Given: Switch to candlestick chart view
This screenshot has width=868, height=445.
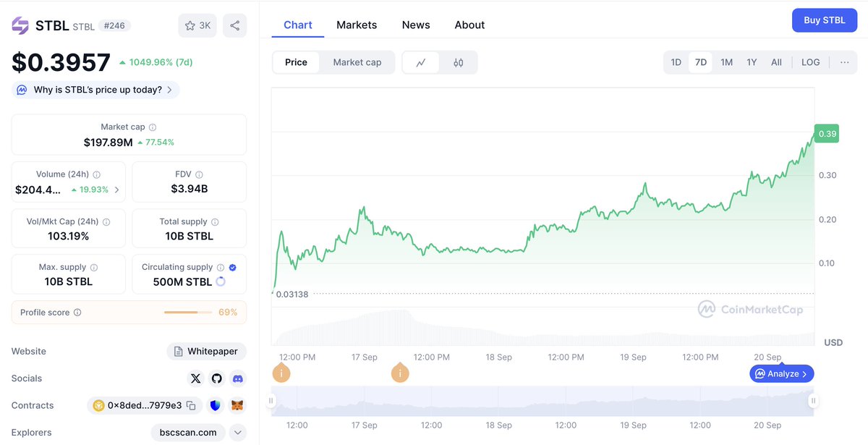Looking at the screenshot, I should click(x=458, y=62).
